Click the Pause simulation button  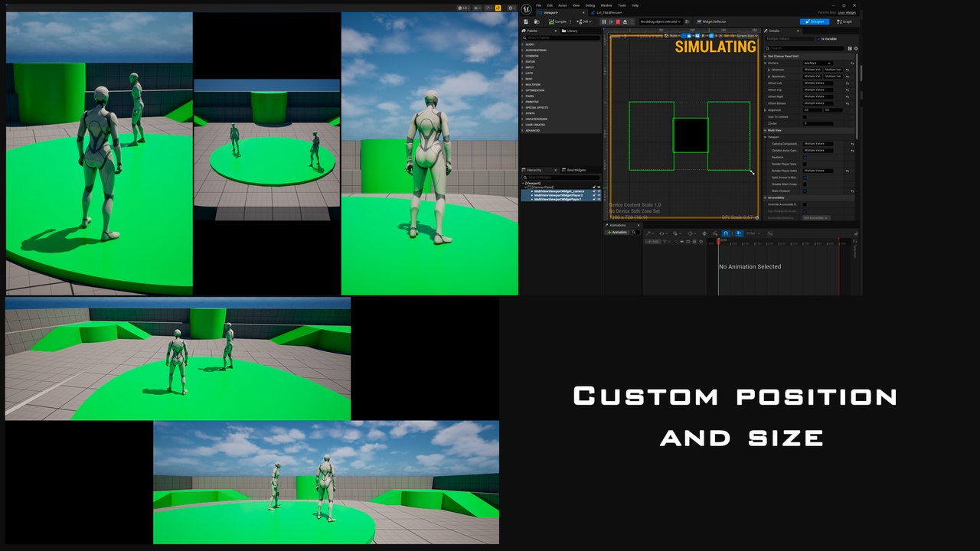pyautogui.click(x=604, y=21)
